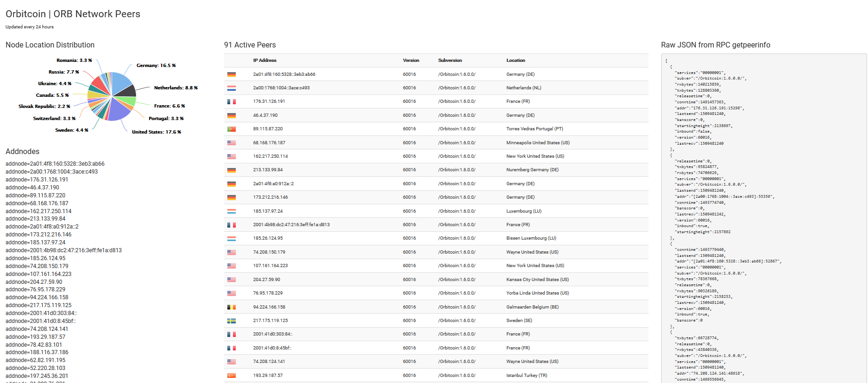
Task: Click the German flag beside 2a01:4f8:160:5328::3eb3:ab66
Action: (232, 74)
